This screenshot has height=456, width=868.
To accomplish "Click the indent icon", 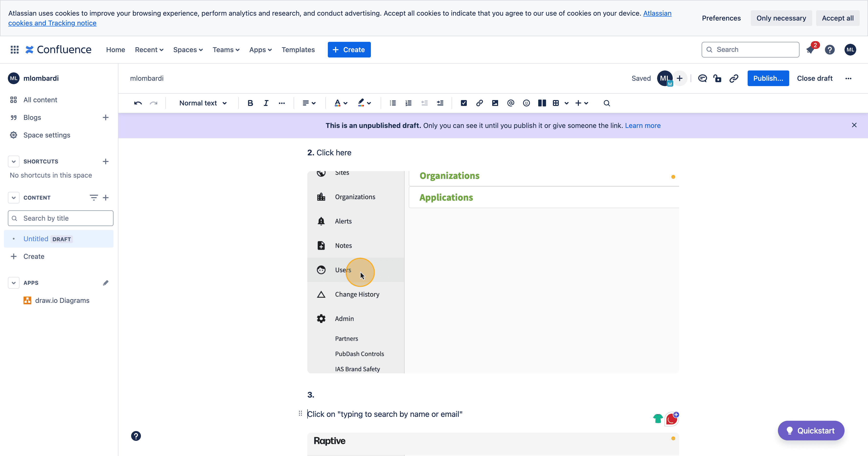I will pyautogui.click(x=440, y=103).
